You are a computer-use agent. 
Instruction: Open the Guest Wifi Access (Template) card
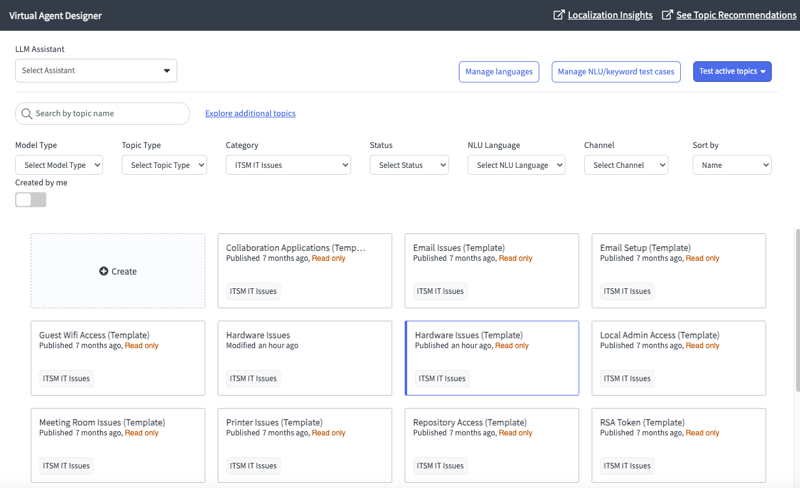point(118,358)
